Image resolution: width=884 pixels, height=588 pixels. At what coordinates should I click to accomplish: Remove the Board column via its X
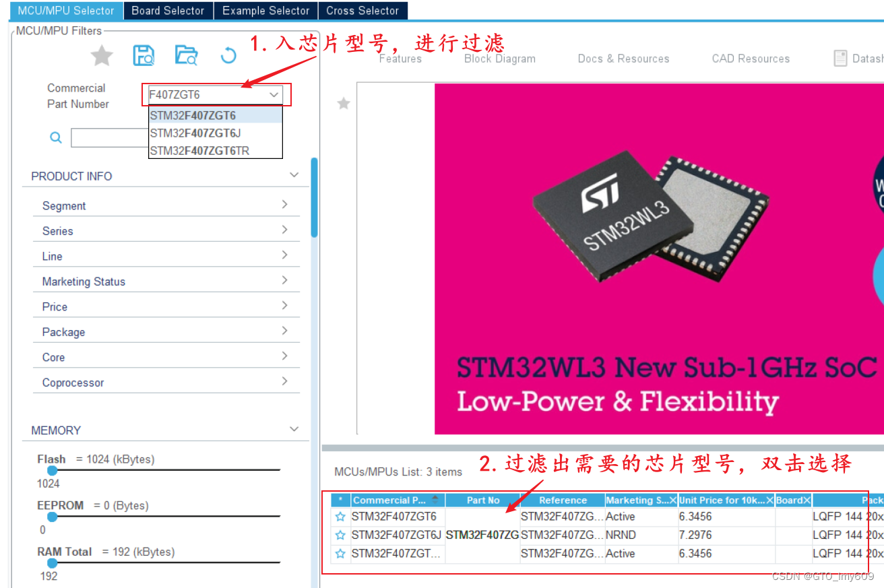click(x=807, y=500)
